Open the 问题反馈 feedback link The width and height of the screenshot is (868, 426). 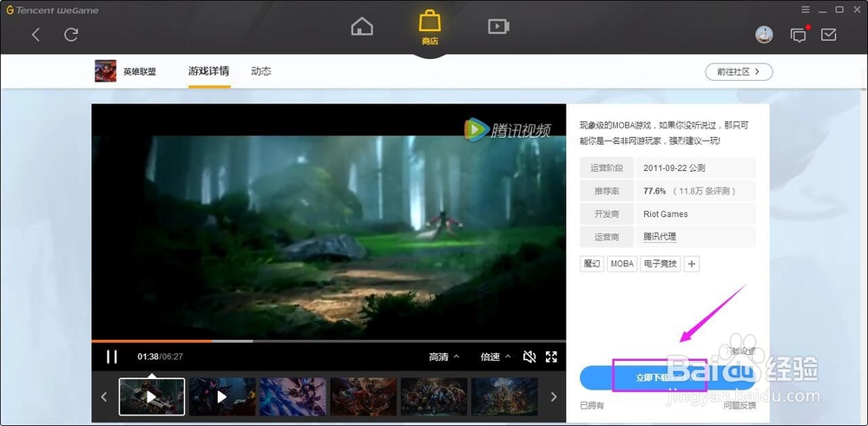(740, 405)
